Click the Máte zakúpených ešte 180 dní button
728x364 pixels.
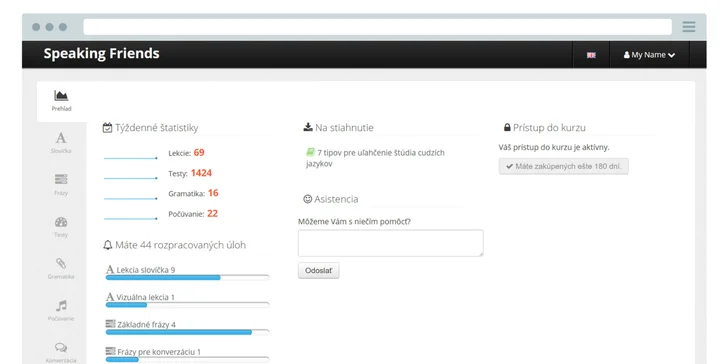[564, 166]
